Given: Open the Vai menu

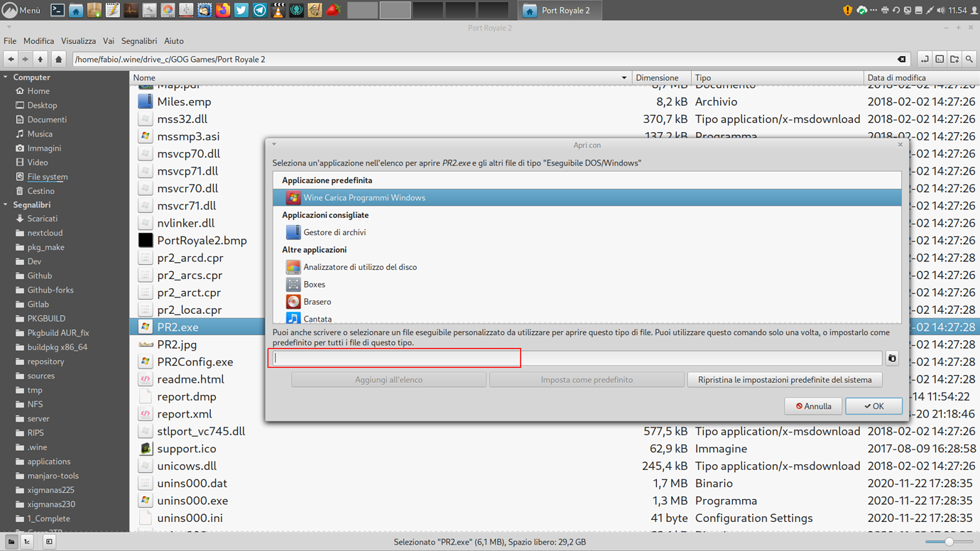Looking at the screenshot, I should [108, 41].
